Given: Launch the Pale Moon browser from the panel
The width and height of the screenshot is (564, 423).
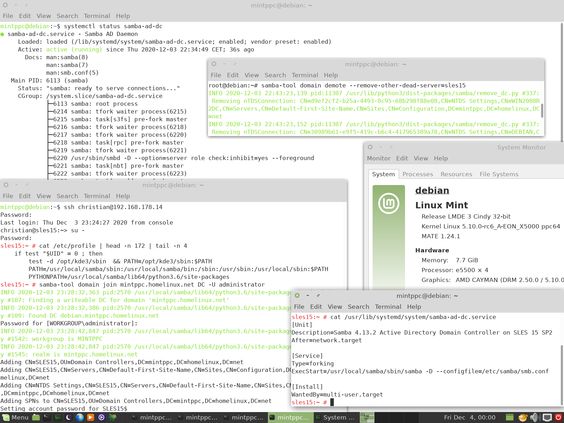Looking at the screenshot, I should 68,418.
